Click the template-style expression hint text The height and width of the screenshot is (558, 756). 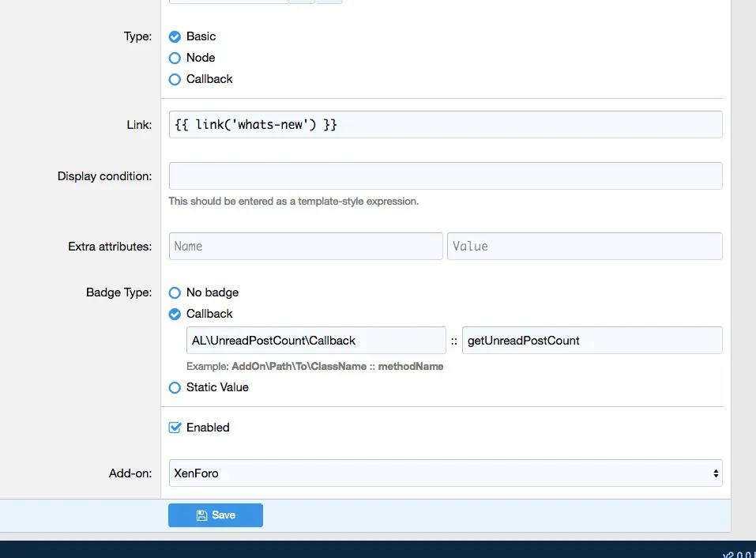294,201
